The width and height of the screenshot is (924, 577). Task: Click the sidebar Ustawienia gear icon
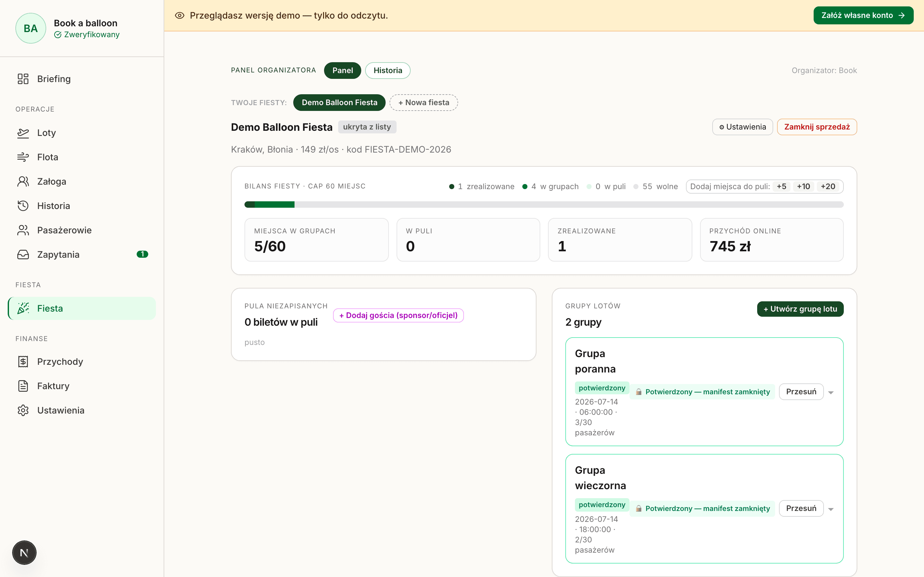(23, 410)
